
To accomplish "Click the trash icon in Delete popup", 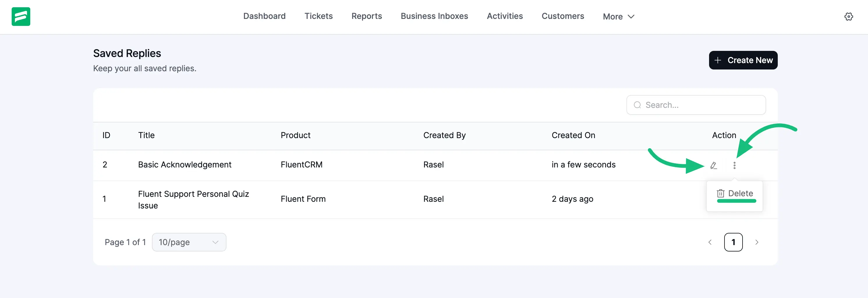I will [x=720, y=193].
